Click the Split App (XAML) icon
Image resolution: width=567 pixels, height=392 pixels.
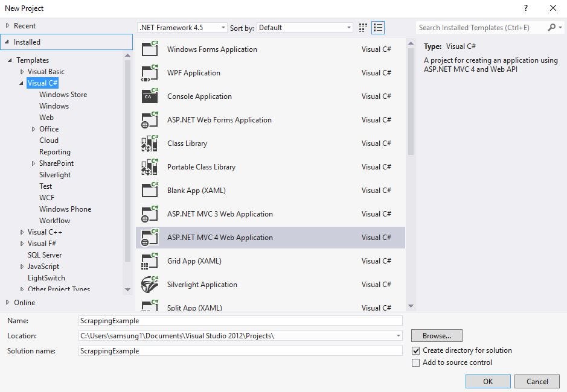tap(150, 305)
